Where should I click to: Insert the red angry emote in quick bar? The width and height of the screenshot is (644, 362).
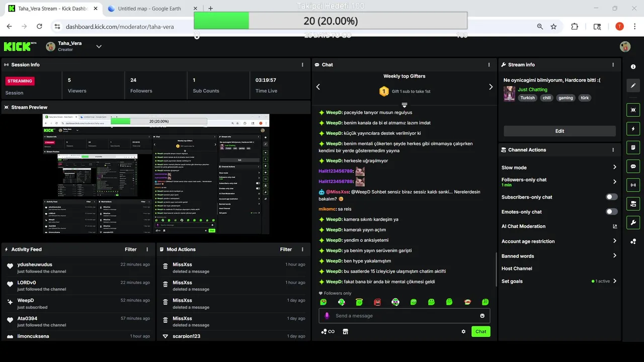coord(377,302)
